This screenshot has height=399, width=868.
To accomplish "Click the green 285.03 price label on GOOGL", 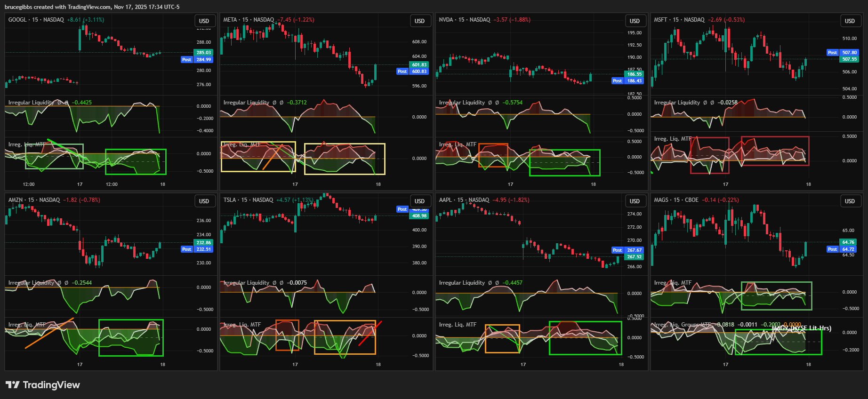I will [x=203, y=53].
